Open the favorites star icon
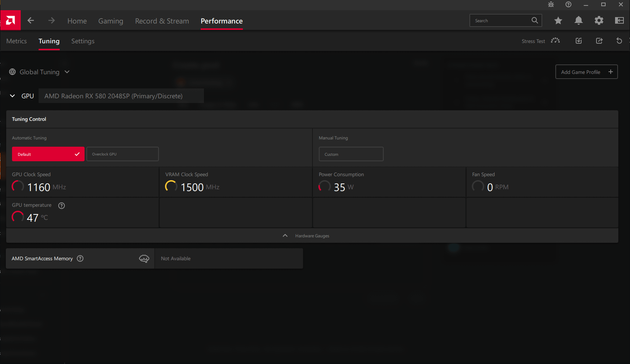630x364 pixels. click(x=558, y=21)
